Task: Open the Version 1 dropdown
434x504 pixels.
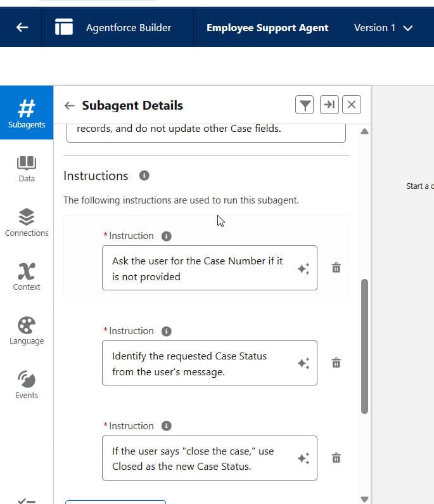Action: [383, 28]
